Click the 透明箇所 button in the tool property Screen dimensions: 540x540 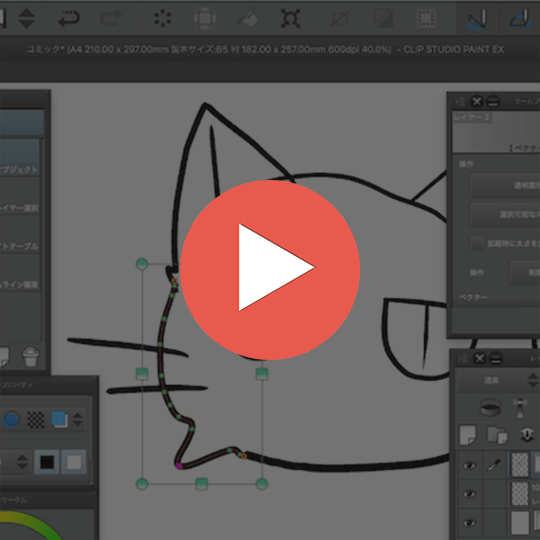505,185
